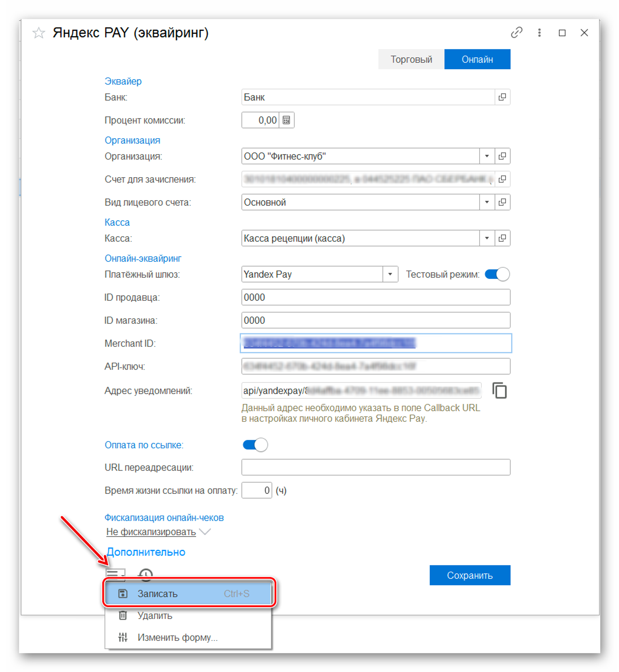
Task: Open the Касса field record icon
Action: 502,238
